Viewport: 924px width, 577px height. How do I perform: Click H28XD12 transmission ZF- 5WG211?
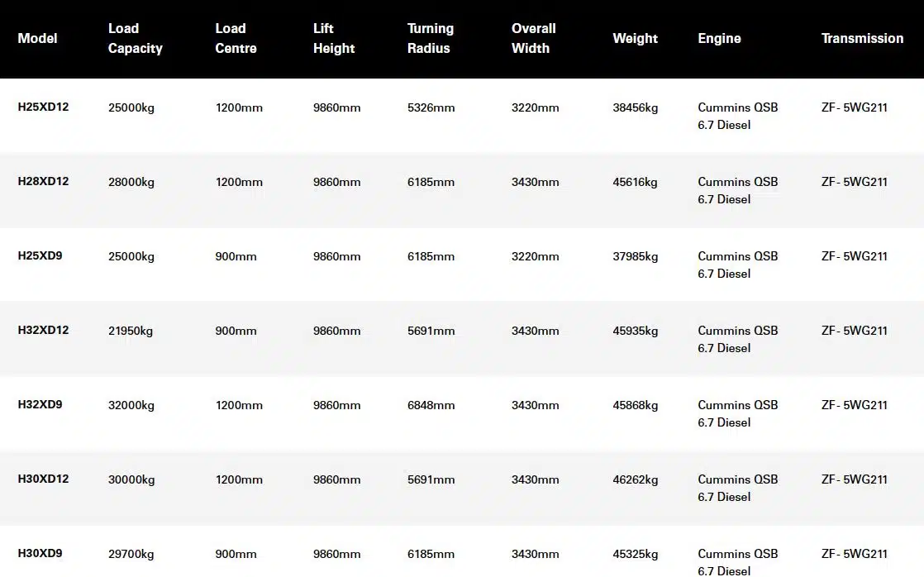855,182
